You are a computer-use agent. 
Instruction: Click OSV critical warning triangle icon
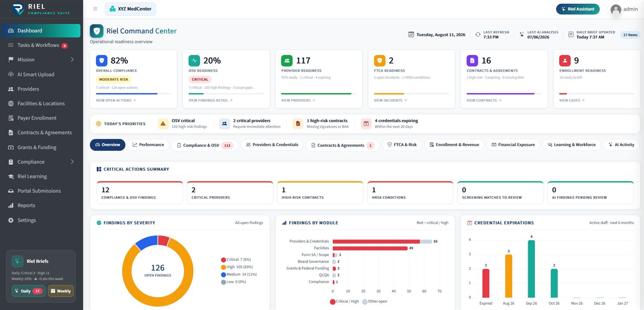pyautogui.click(x=163, y=123)
